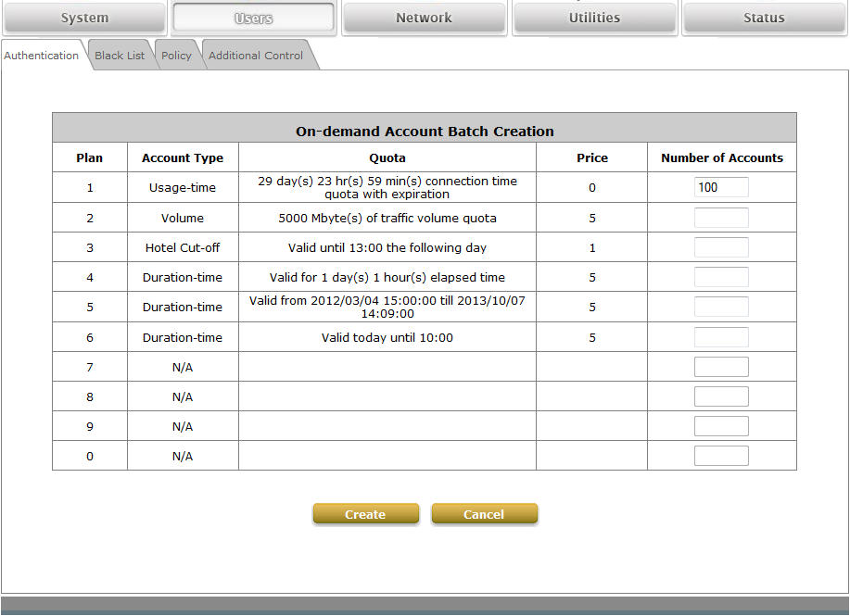Open the System main menu
Viewport: 850px width, 616px height.
click(x=84, y=18)
